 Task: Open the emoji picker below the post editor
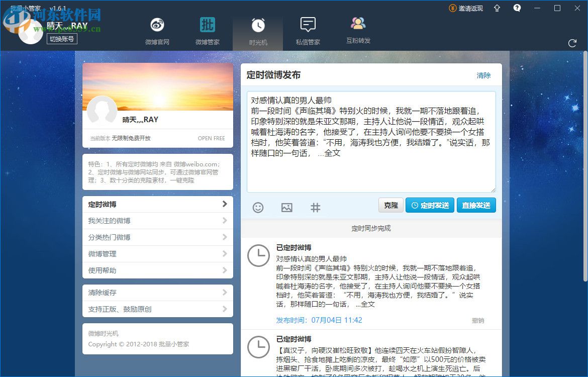258,207
